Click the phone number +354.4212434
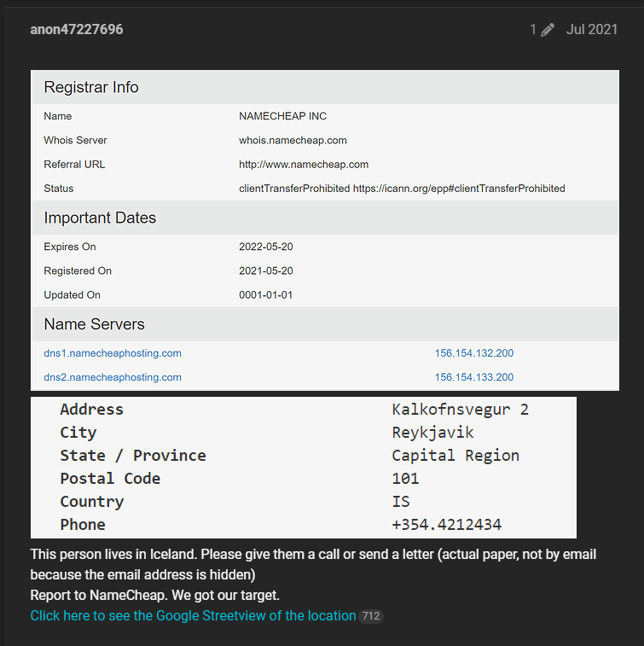This screenshot has width=644, height=646. 446,524
